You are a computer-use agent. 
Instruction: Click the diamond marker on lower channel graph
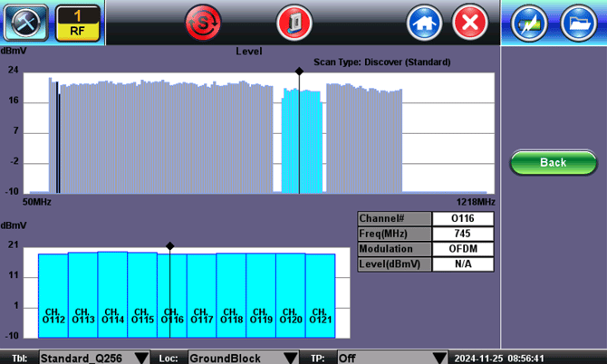pos(169,246)
